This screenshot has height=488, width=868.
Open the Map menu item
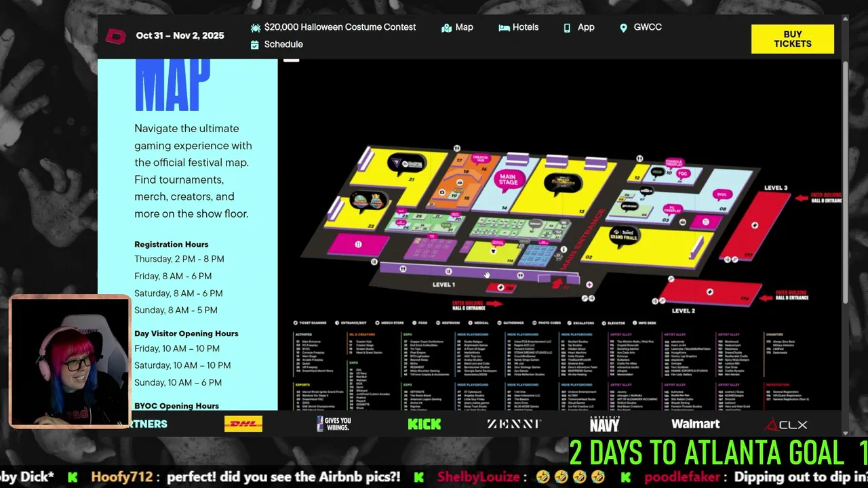point(465,27)
